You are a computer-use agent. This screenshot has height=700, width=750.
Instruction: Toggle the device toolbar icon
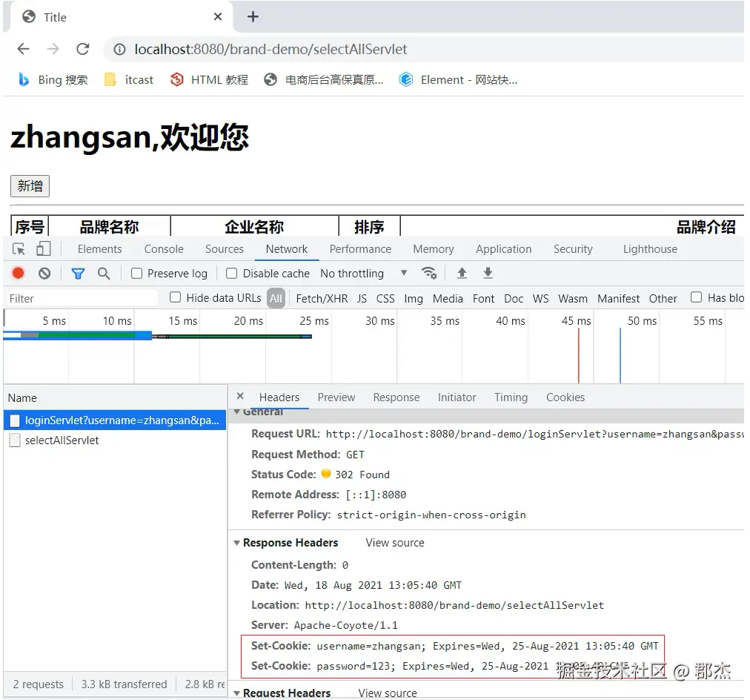coord(44,249)
